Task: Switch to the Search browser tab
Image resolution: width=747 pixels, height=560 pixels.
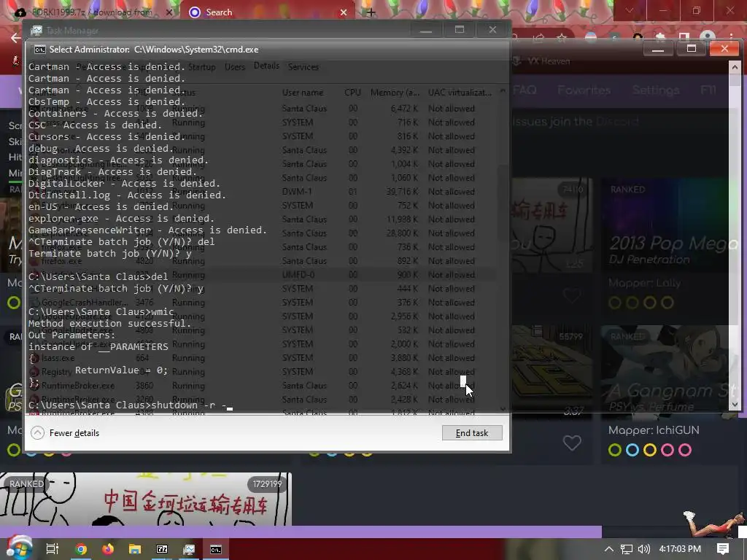Action: point(267,12)
